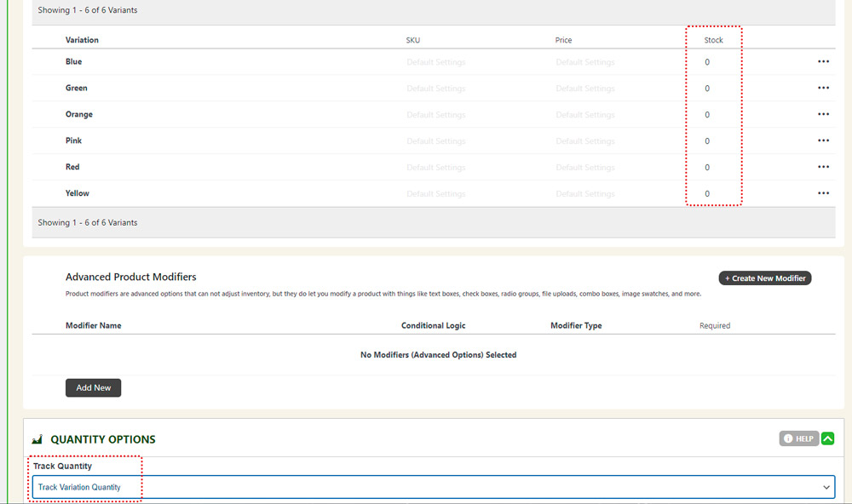Click the Create New Modifier button
The width and height of the screenshot is (852, 504).
pos(765,278)
